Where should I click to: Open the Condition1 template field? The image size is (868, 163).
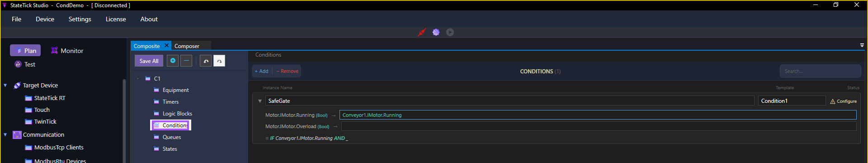792,101
